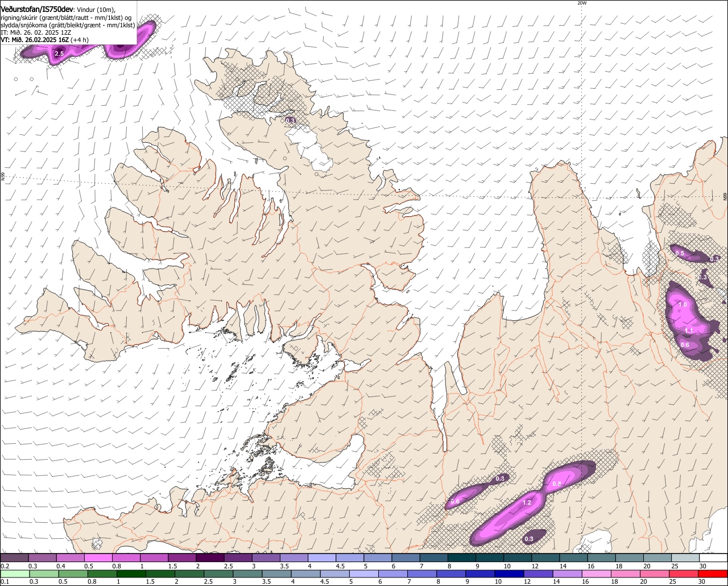Click the 'IT: Mið. 26. 02. 2025 12Z' line
The image size is (728, 586).
point(35,32)
